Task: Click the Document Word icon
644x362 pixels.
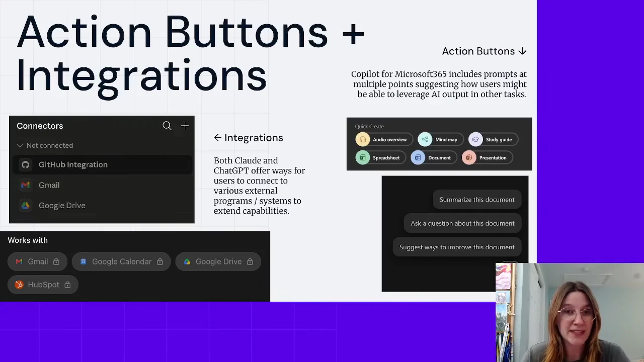Action: point(418,158)
